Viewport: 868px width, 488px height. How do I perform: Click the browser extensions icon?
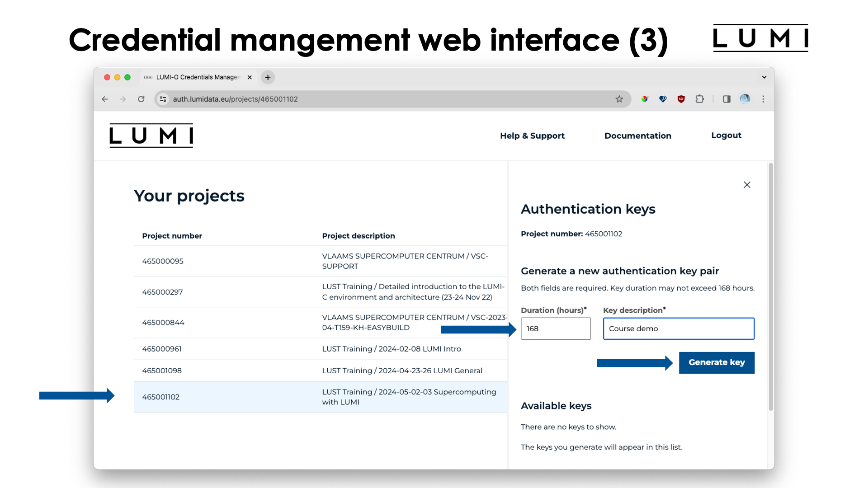point(701,99)
